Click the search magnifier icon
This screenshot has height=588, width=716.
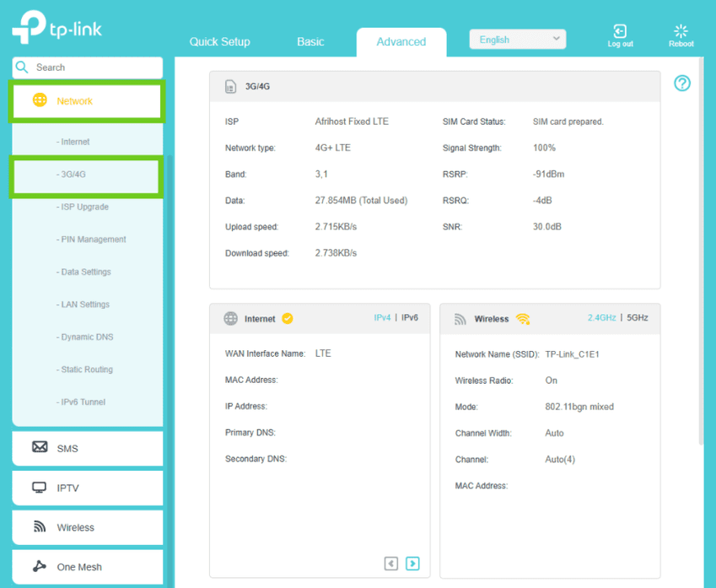tap(23, 67)
